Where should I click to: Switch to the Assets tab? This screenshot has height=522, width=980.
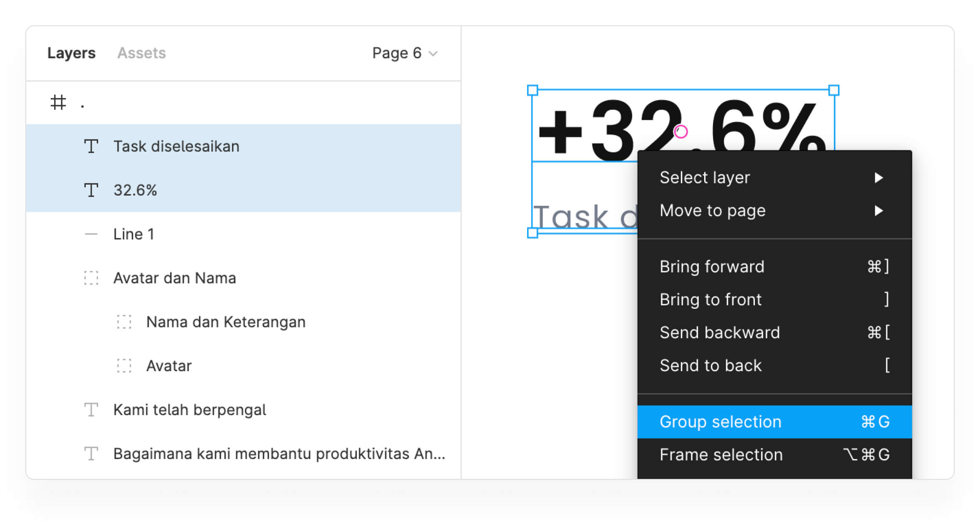pos(142,53)
